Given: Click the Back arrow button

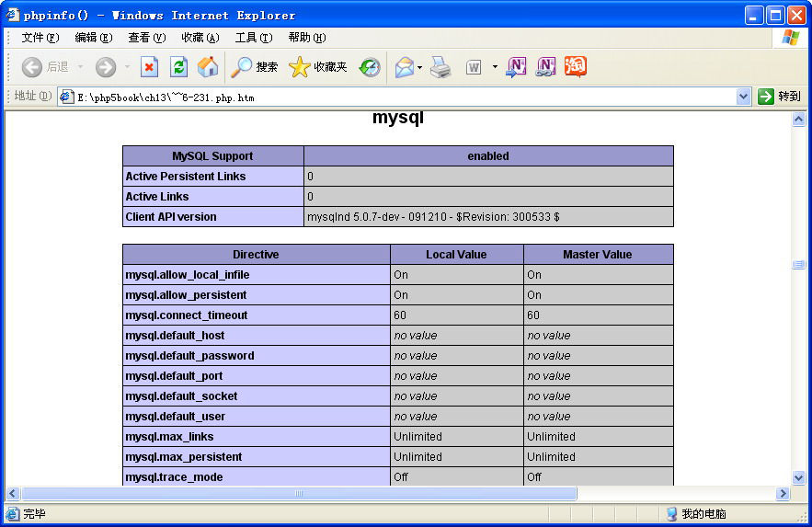Looking at the screenshot, I should coord(31,67).
